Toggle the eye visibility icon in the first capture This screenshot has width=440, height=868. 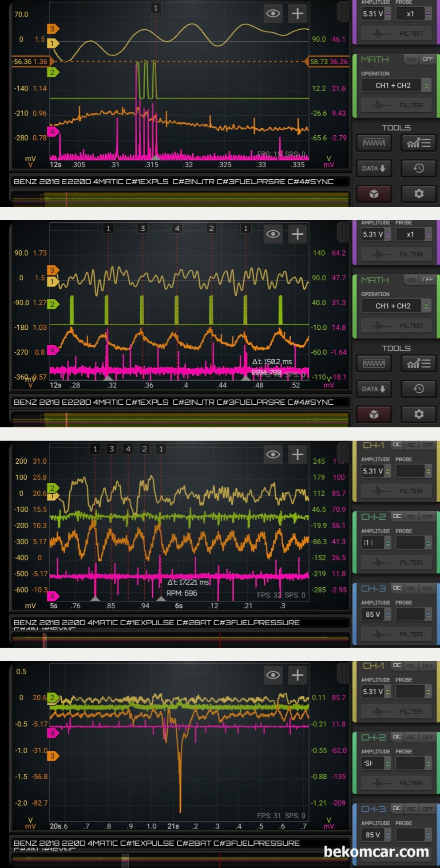[273, 13]
